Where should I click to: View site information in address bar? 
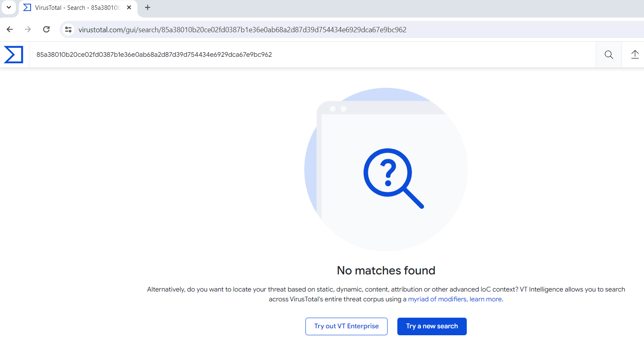[x=69, y=29]
